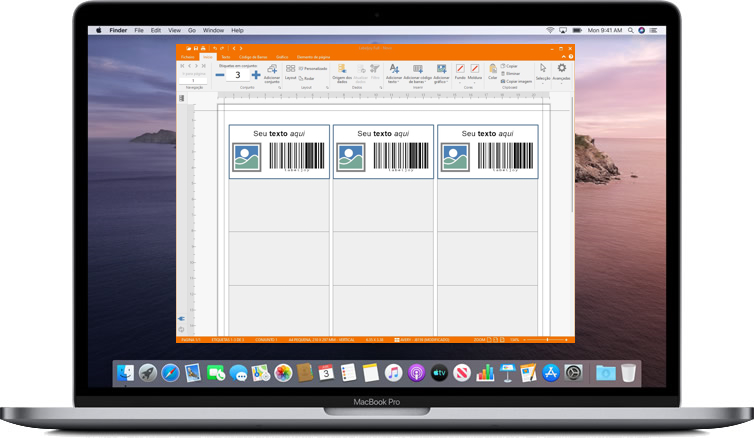
Task: Click the help question mark icon
Action: click(x=571, y=57)
